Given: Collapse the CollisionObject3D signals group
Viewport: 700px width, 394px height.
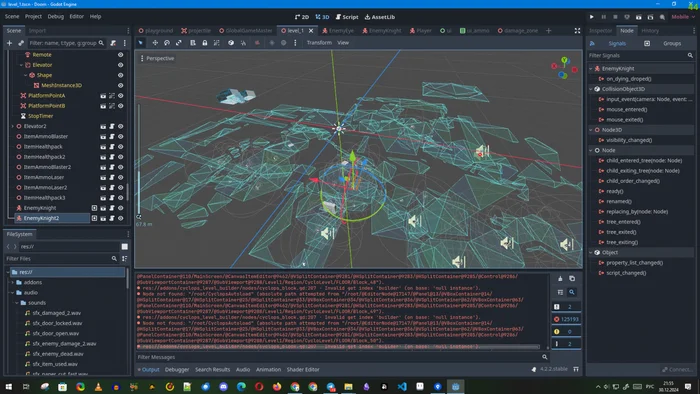Looking at the screenshot, I should click(591, 89).
